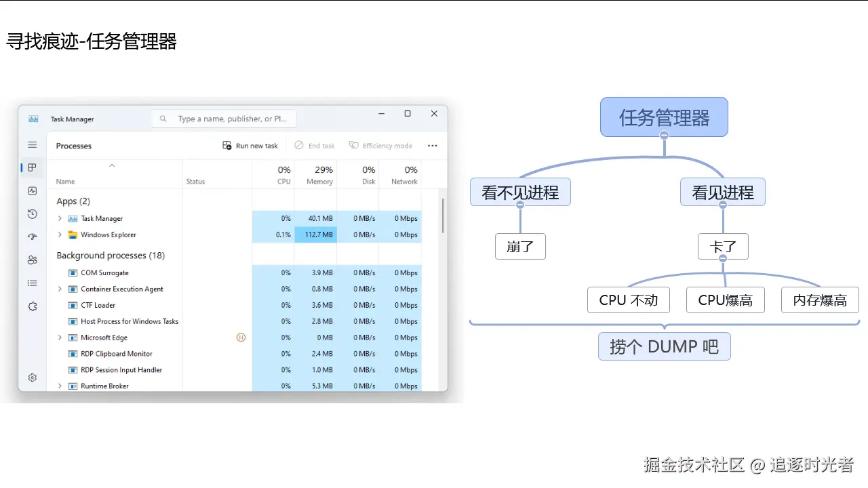Click the RDP Clipboard Monitor process icon
Screen dimensions: 868x488
(73, 354)
